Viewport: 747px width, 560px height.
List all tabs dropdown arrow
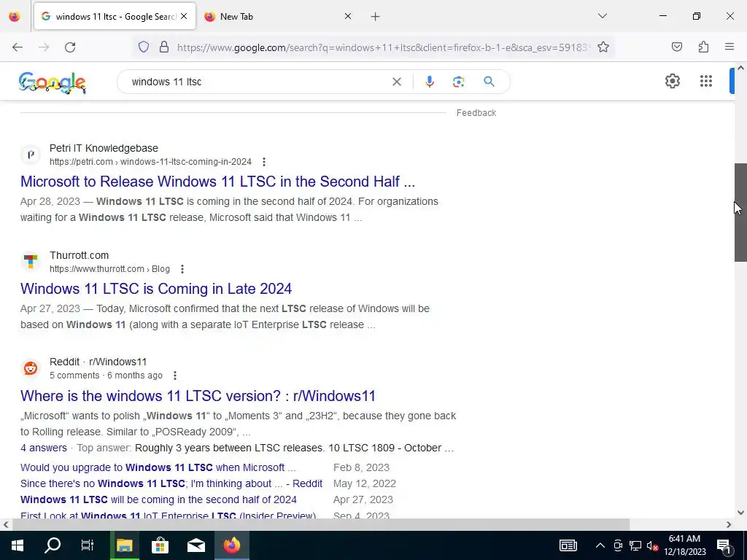(x=602, y=16)
